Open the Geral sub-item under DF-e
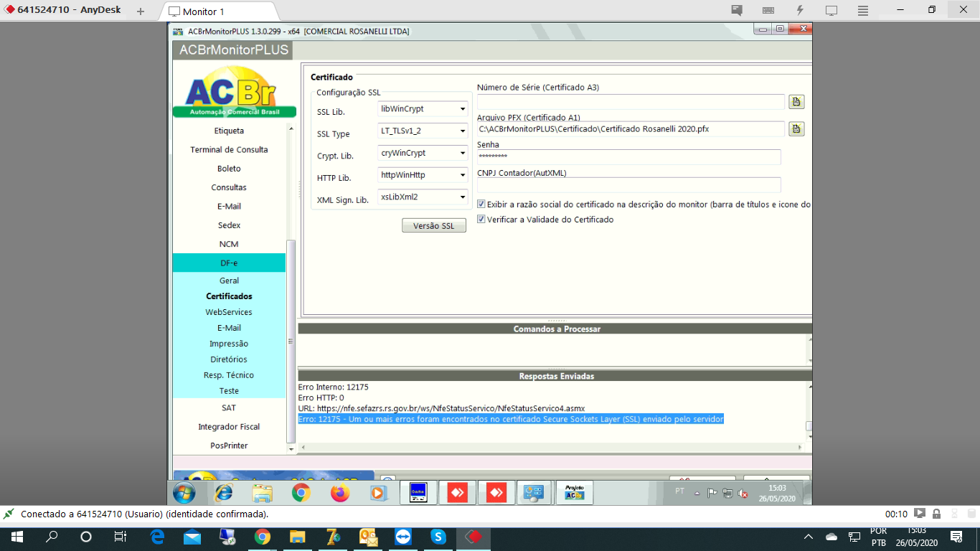The image size is (980, 551). pos(229,281)
